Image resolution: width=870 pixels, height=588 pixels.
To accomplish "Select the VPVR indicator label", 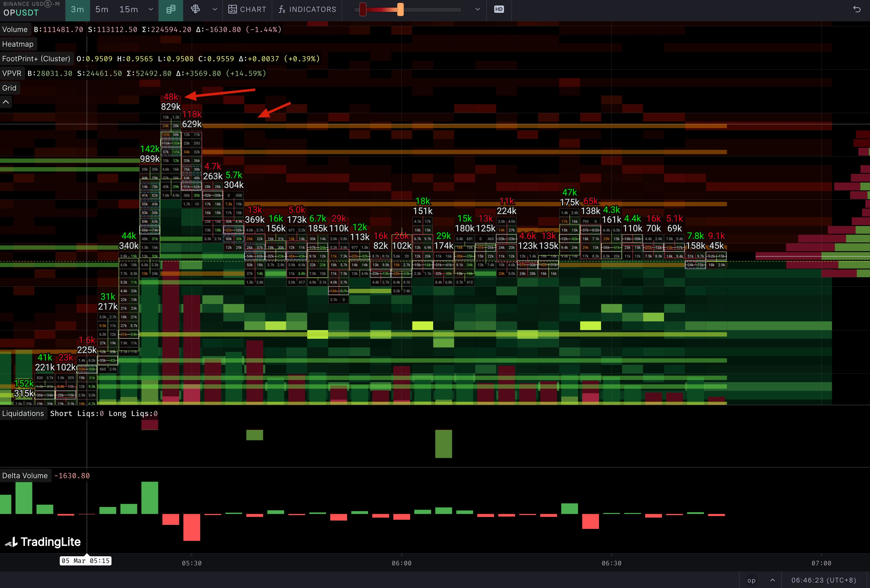I will tap(12, 73).
